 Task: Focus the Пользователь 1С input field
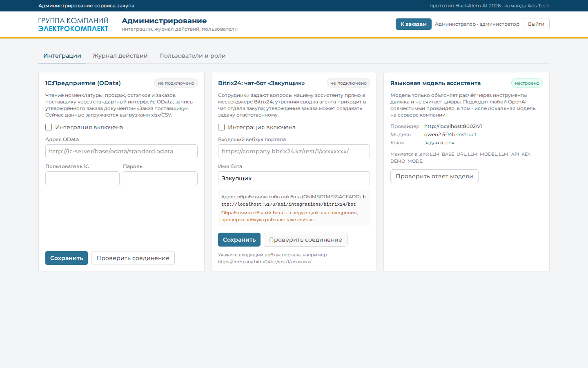point(82,178)
